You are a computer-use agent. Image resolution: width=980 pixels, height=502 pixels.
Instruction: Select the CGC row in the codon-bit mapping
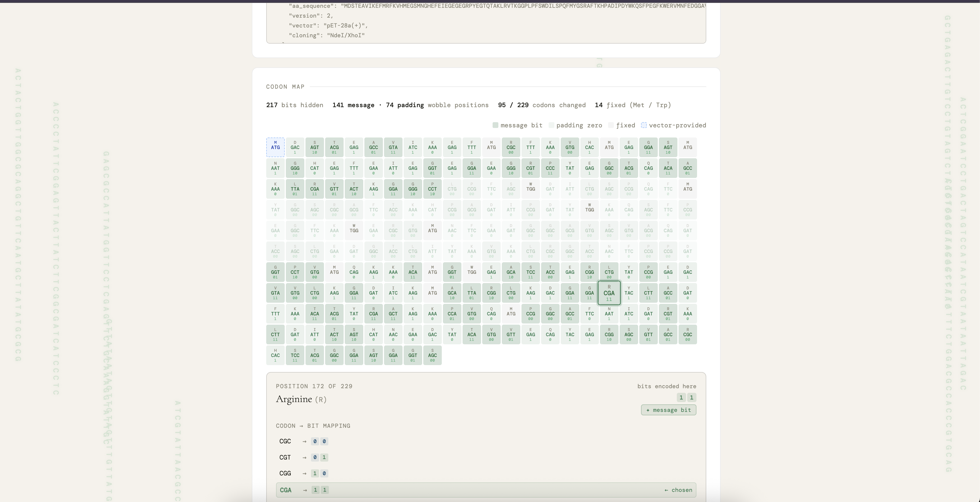click(x=486, y=441)
